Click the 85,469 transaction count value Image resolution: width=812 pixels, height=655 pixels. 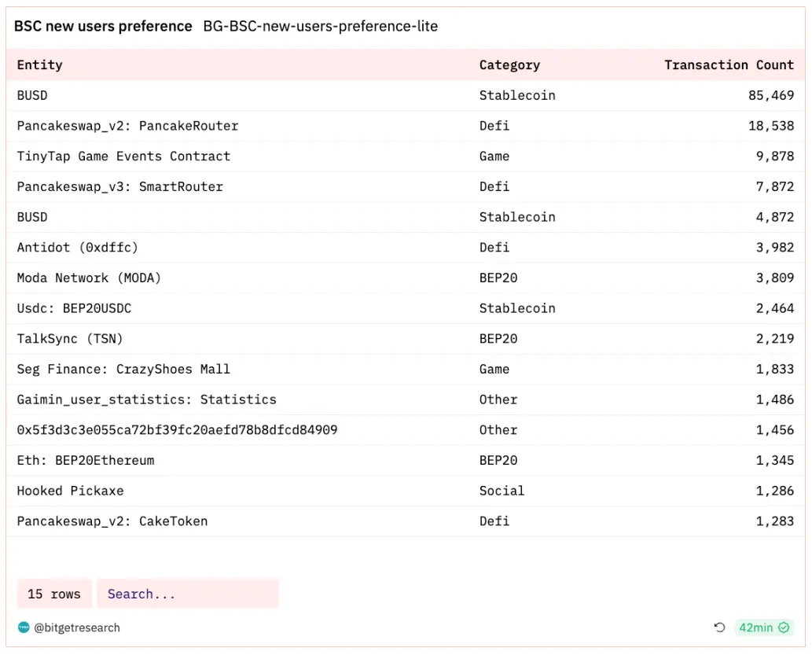770,95
